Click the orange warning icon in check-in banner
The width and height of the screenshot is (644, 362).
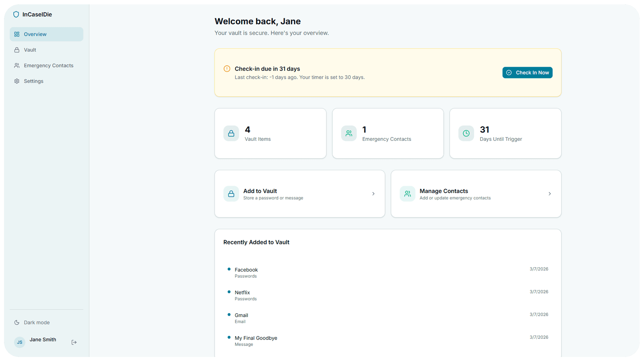coord(227,69)
